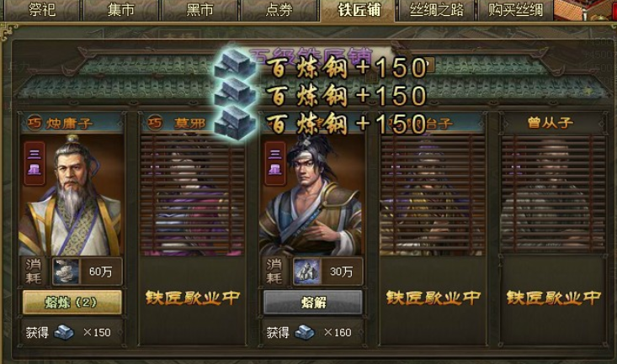
Task: Select the 点券 tab
Action: click(279, 10)
